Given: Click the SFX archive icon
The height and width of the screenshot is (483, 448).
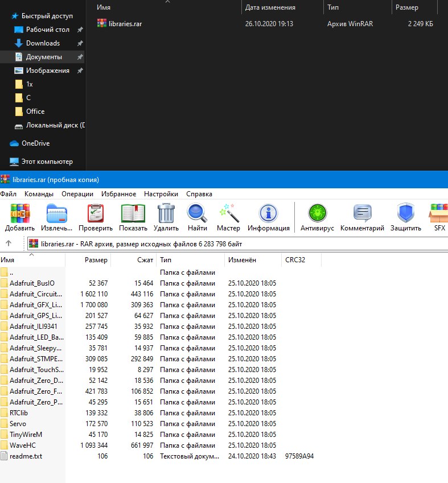Looking at the screenshot, I should 439,213.
